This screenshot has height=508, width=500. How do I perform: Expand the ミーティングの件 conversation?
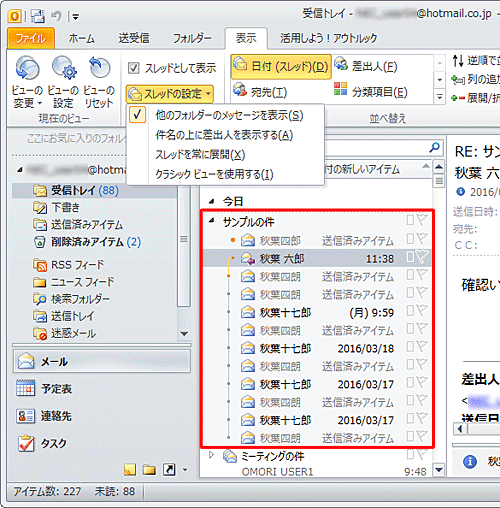coord(211,455)
